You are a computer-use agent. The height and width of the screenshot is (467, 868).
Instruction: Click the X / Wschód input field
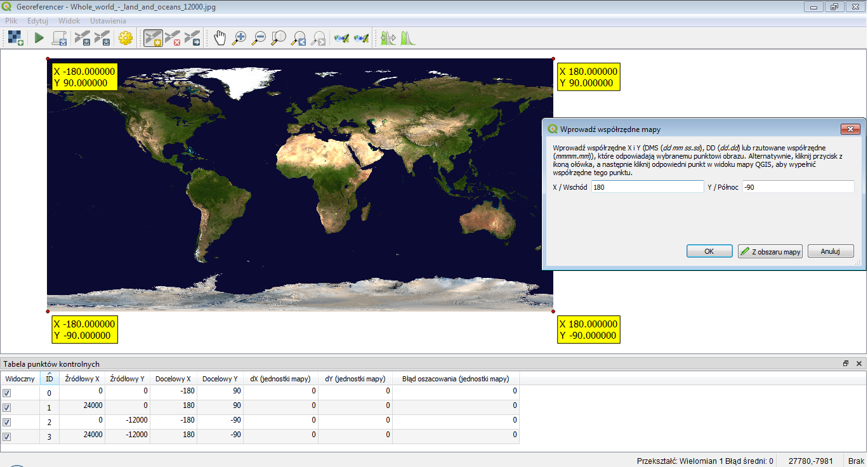click(x=647, y=187)
